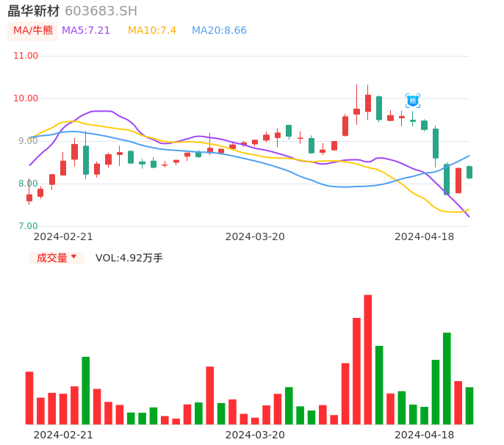Viewport: 504px width, 445px height.
Task: Open the 成交量 indicator dropdown
Action: point(57,258)
